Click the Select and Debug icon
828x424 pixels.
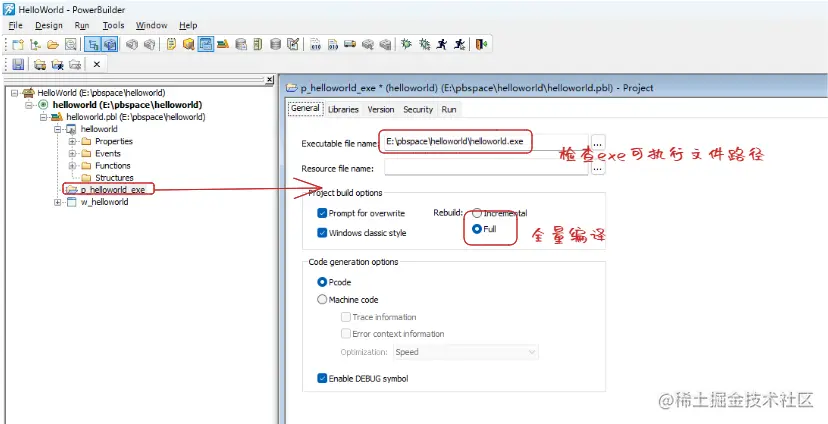coord(424,44)
